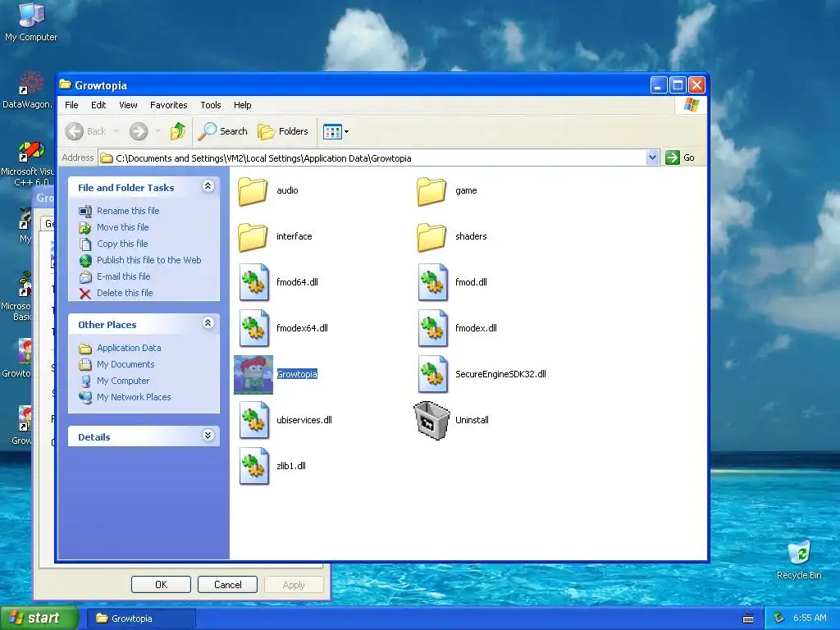
Task: Click E-mail this file
Action: (x=123, y=277)
